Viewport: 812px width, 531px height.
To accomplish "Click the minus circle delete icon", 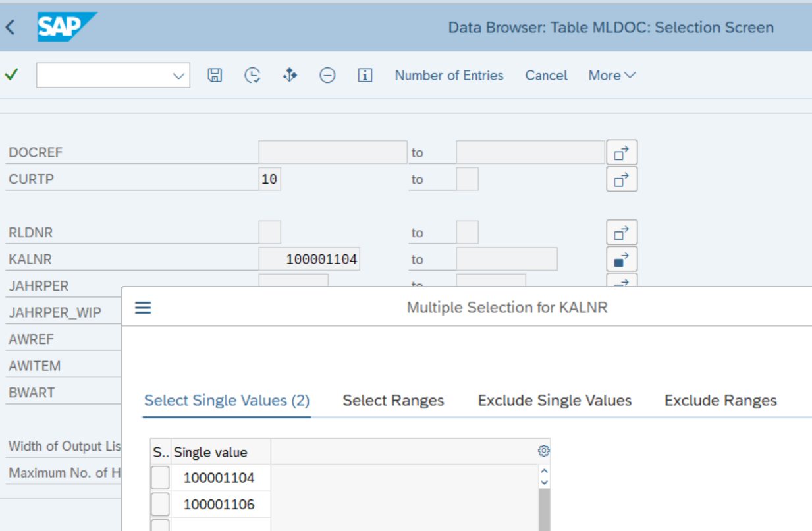I will 327,76.
